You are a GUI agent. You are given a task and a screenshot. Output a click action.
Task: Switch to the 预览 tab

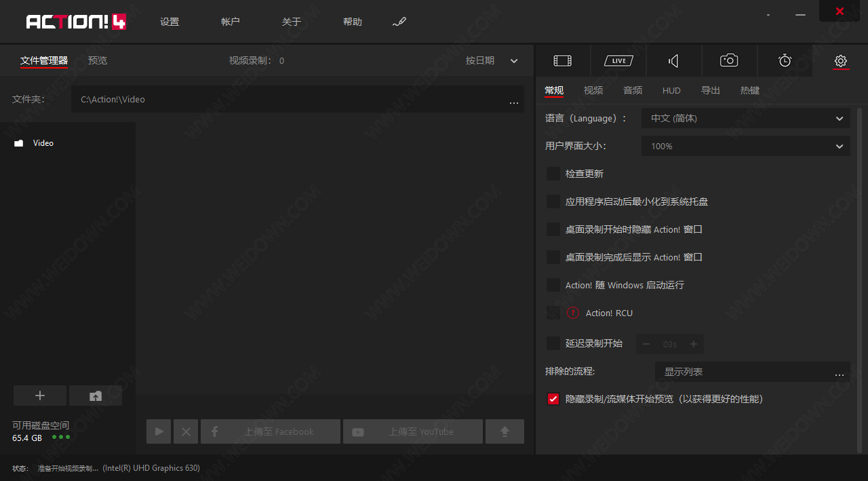click(x=98, y=60)
